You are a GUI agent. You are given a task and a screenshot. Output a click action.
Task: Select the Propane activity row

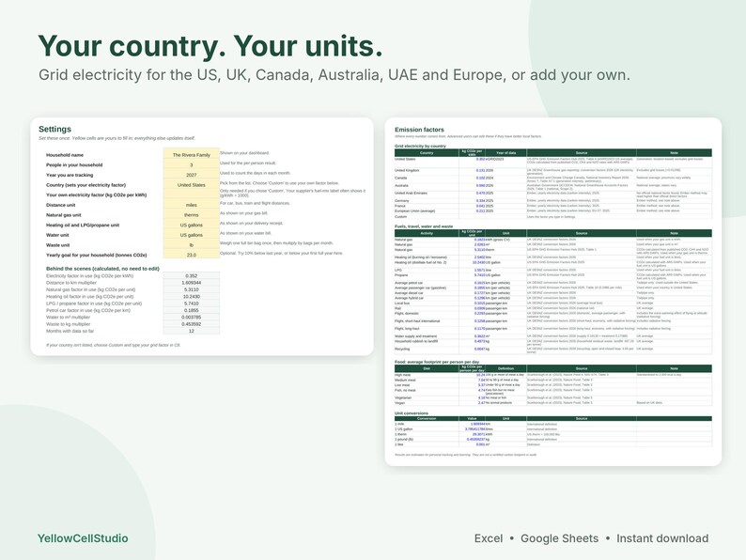pyautogui.click(x=552, y=276)
